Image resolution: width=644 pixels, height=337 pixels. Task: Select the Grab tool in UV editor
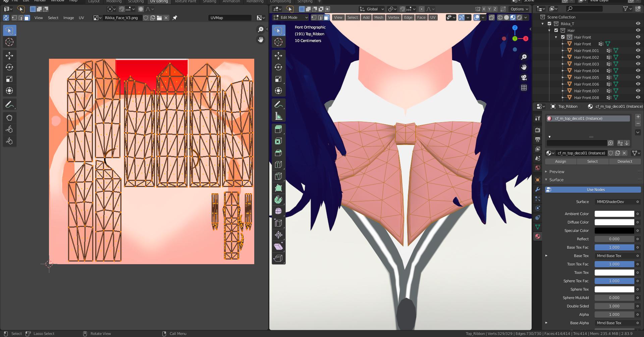tap(9, 118)
